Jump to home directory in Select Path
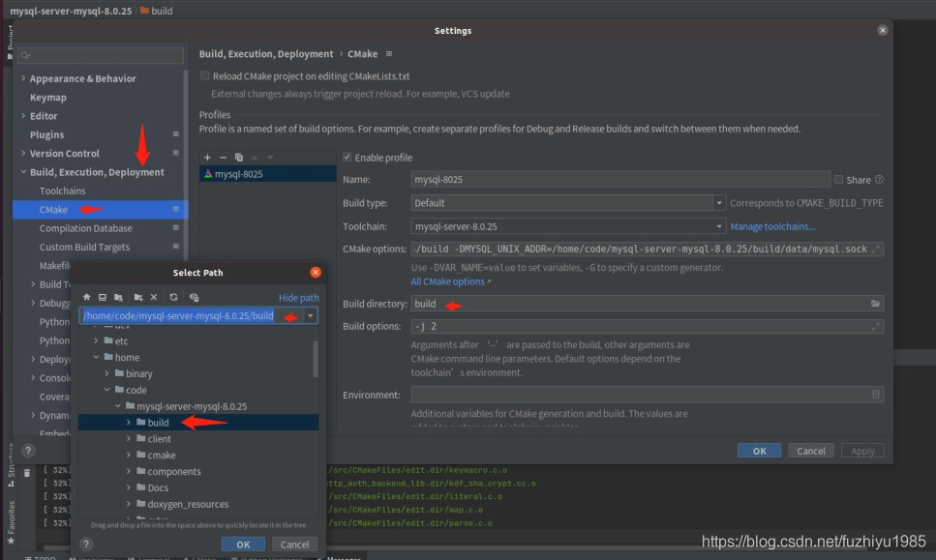The width and height of the screenshot is (936, 560). pos(86,297)
